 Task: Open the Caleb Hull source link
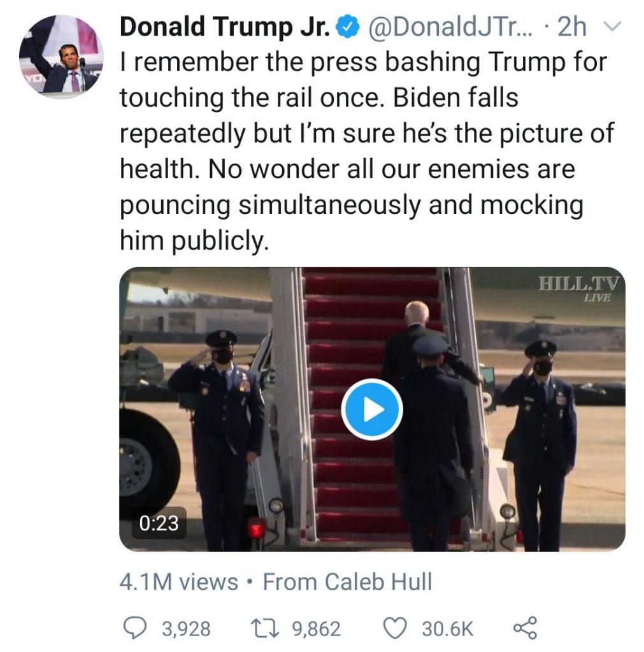(x=347, y=581)
